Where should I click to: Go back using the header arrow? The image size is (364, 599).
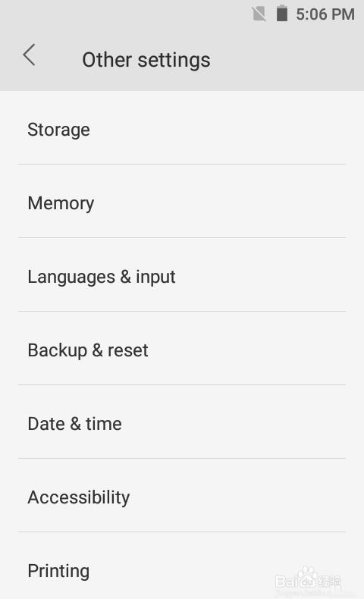click(29, 55)
